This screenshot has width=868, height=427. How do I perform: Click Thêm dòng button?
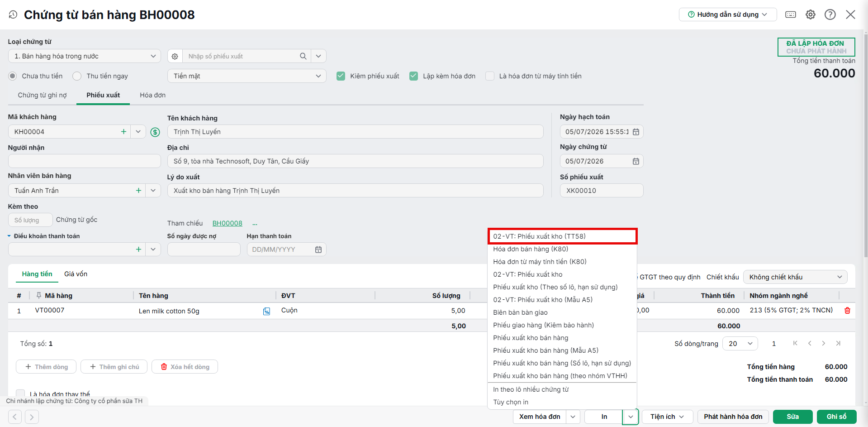tap(46, 367)
